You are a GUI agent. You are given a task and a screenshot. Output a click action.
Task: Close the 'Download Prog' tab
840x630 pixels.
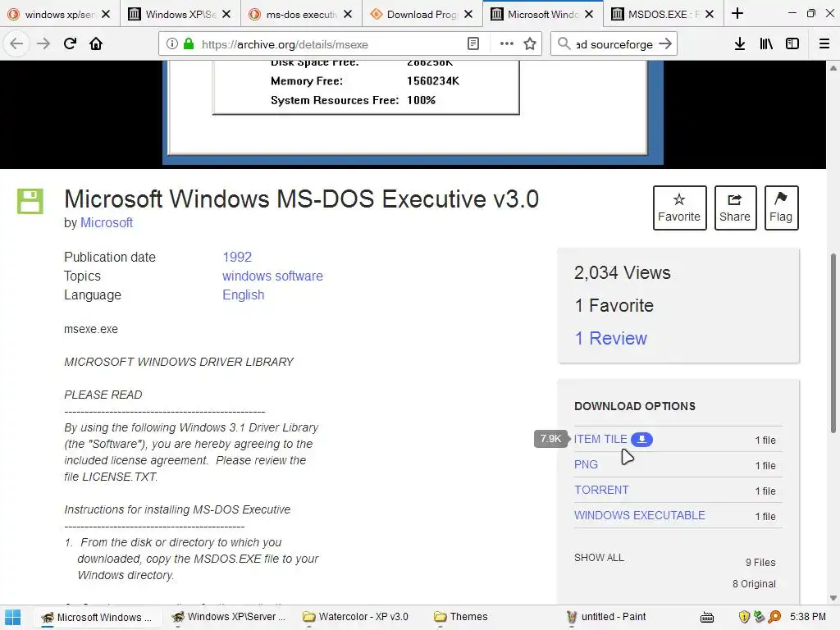pyautogui.click(x=468, y=15)
